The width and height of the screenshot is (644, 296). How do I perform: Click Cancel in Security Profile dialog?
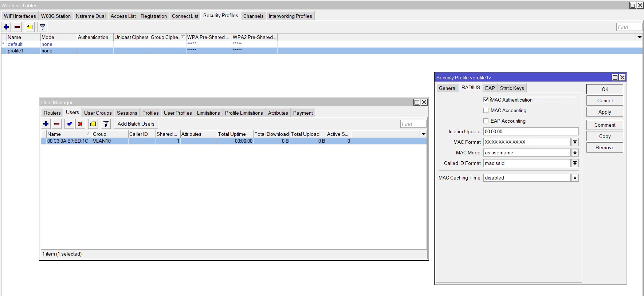click(605, 100)
